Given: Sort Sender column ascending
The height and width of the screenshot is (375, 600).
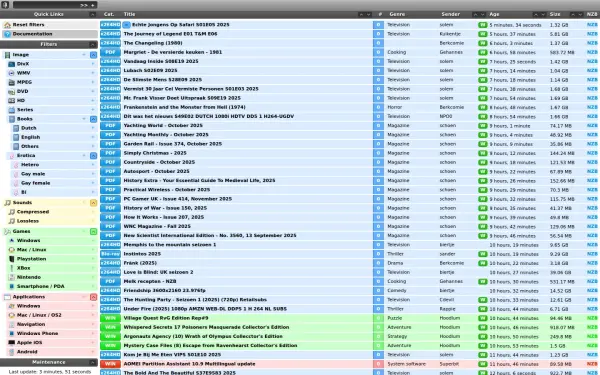Looking at the screenshot, I should (x=475, y=15).
